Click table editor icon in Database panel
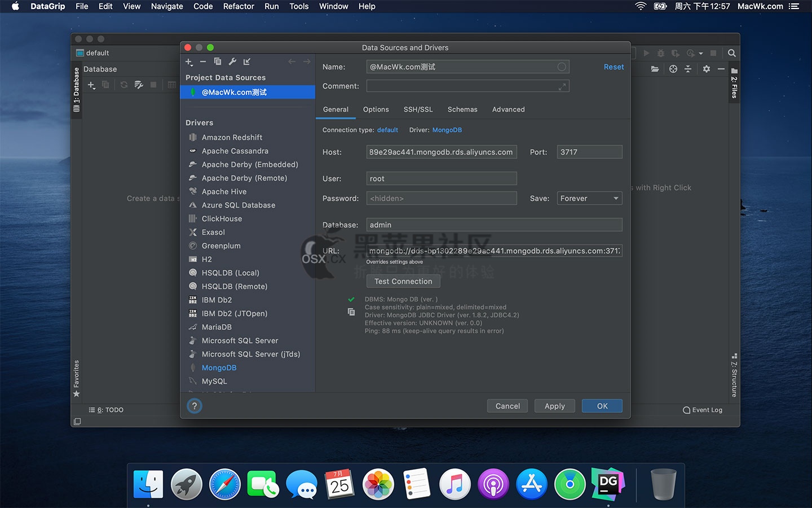This screenshot has width=812, height=508. pyautogui.click(x=172, y=85)
